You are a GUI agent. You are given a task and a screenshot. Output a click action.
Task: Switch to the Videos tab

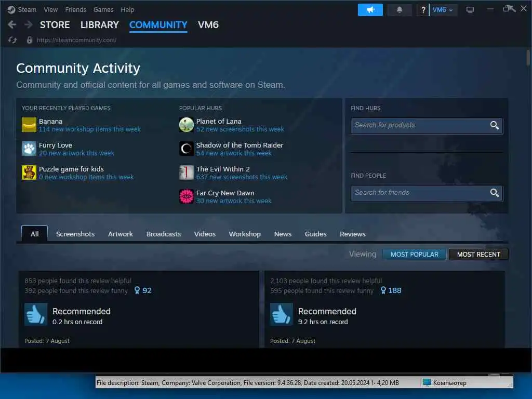coord(205,234)
